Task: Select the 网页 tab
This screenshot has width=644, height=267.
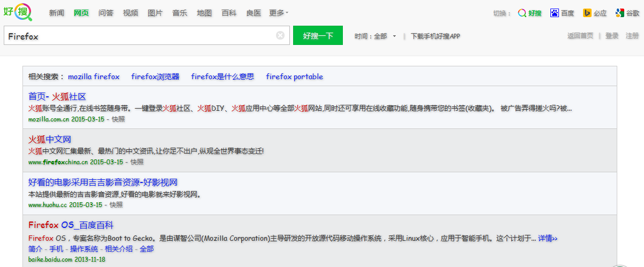Action: pyautogui.click(x=81, y=13)
